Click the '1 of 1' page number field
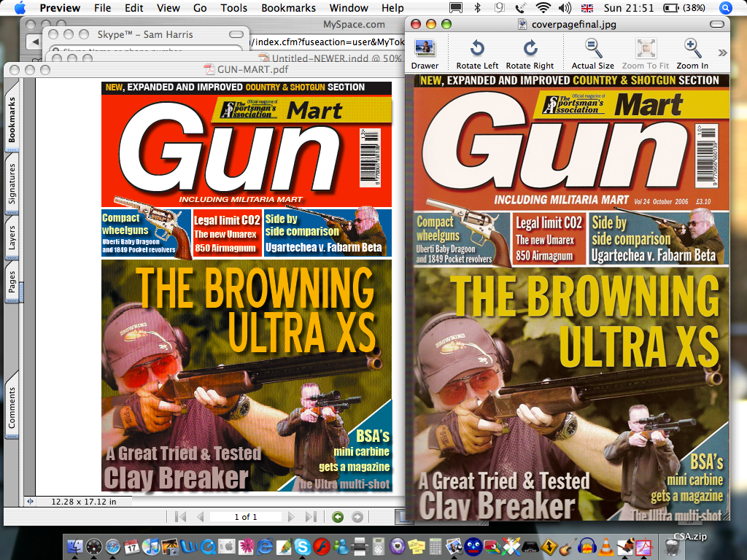 point(246,517)
